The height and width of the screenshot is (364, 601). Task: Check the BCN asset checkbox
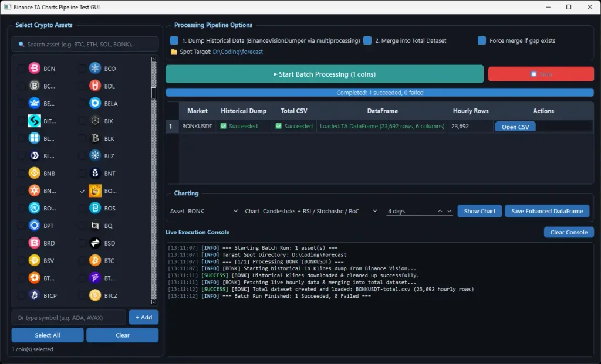(x=21, y=69)
